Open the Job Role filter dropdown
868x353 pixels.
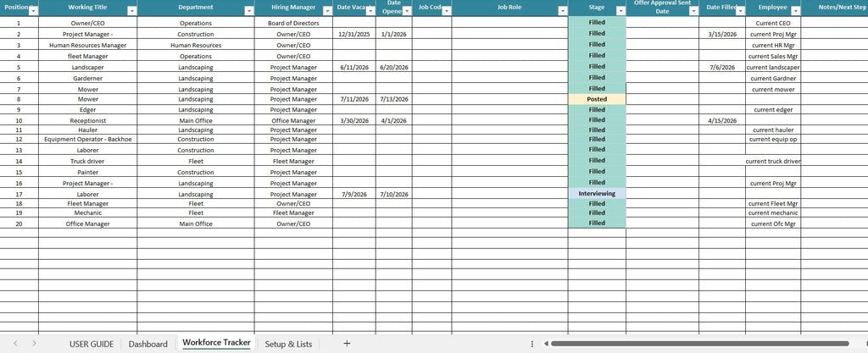coord(563,11)
